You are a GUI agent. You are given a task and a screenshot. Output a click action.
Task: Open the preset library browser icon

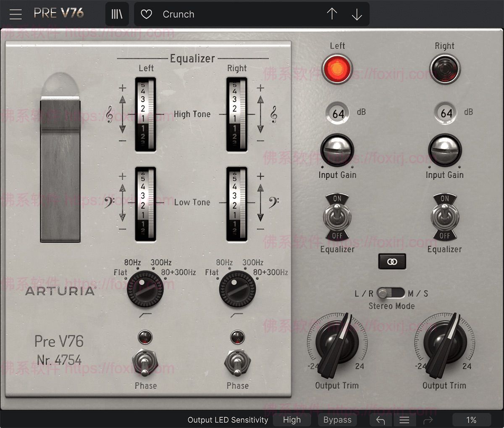point(117,14)
